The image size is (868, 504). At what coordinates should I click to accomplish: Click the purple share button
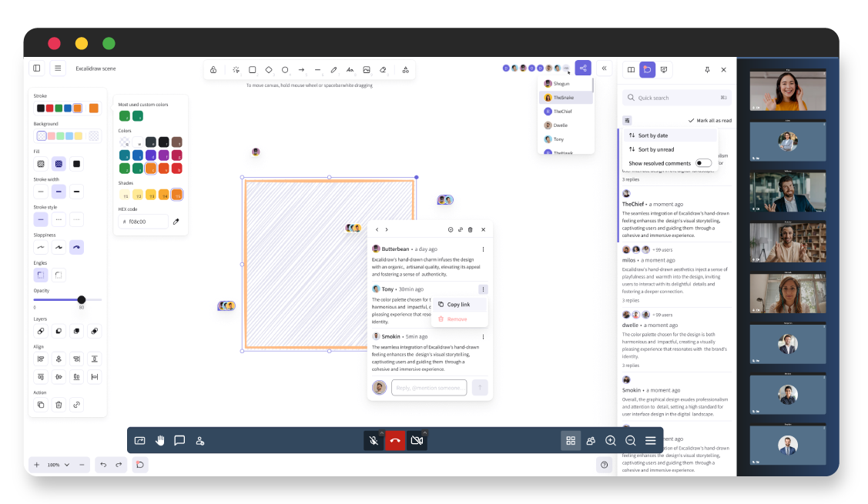(x=583, y=68)
